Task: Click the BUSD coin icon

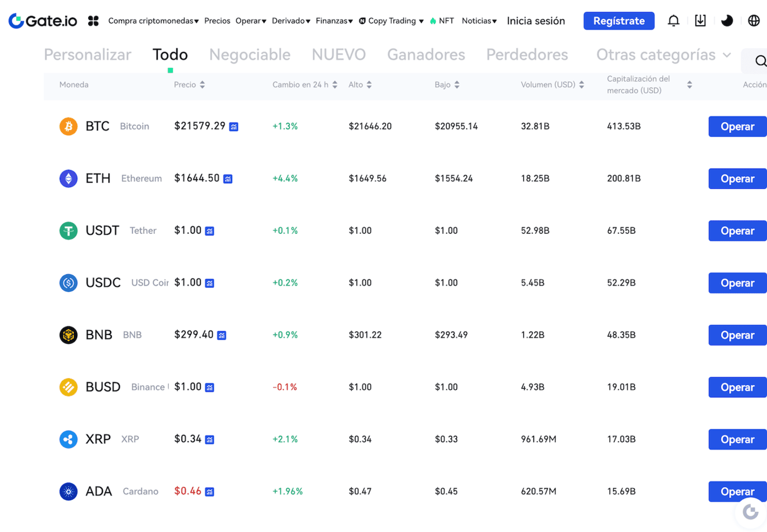Action: tap(69, 387)
